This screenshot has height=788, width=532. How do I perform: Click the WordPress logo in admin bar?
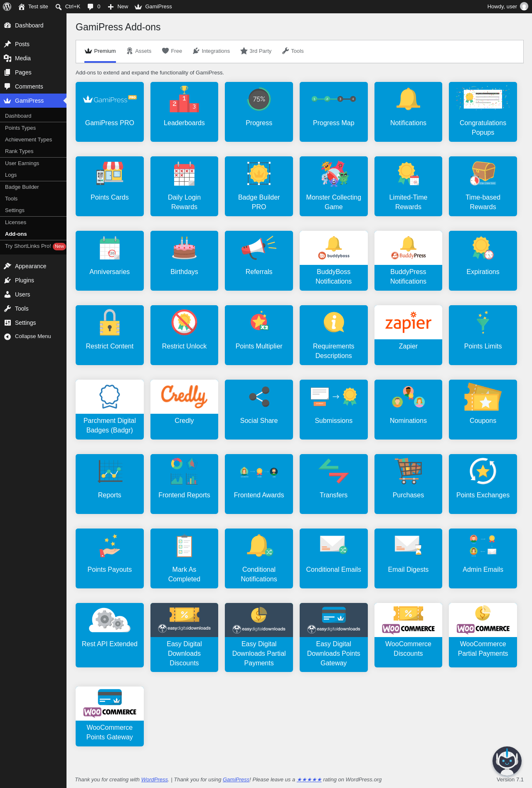tap(7, 7)
